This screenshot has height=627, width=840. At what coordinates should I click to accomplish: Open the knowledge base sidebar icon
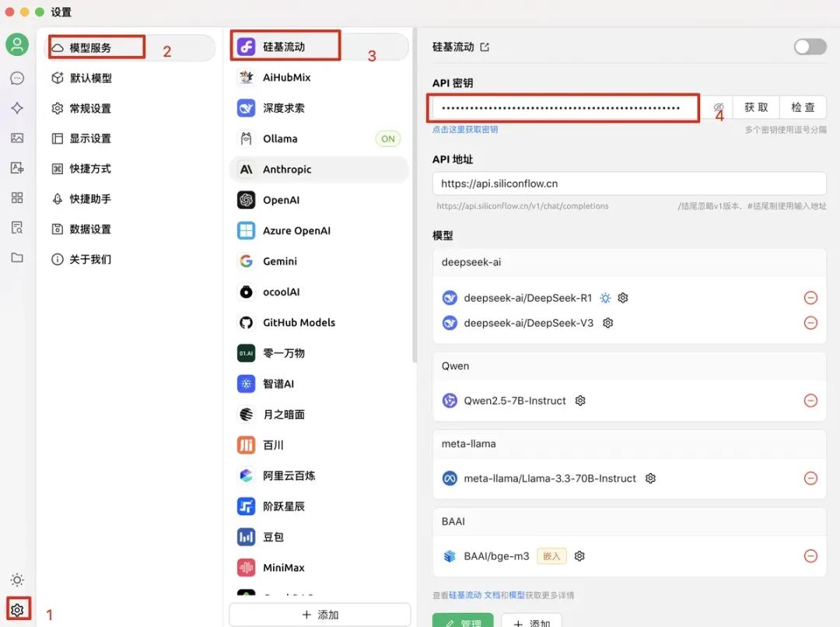click(17, 227)
